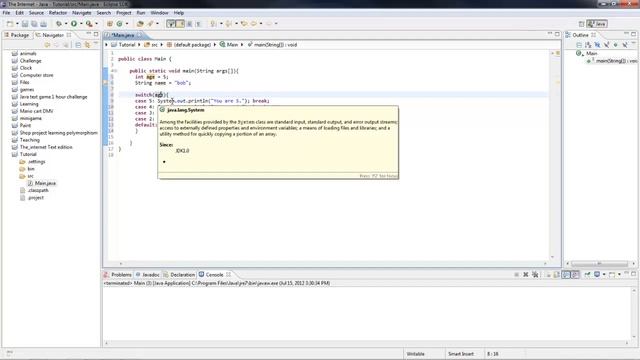Click Remove Launch icon in Console
The image size is (640, 360).
pos(526,275)
